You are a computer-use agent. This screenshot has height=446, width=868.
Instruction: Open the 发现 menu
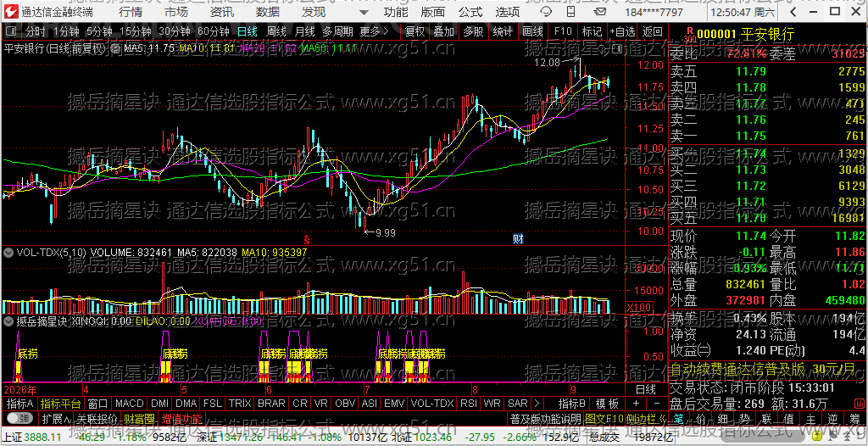tap(314, 12)
